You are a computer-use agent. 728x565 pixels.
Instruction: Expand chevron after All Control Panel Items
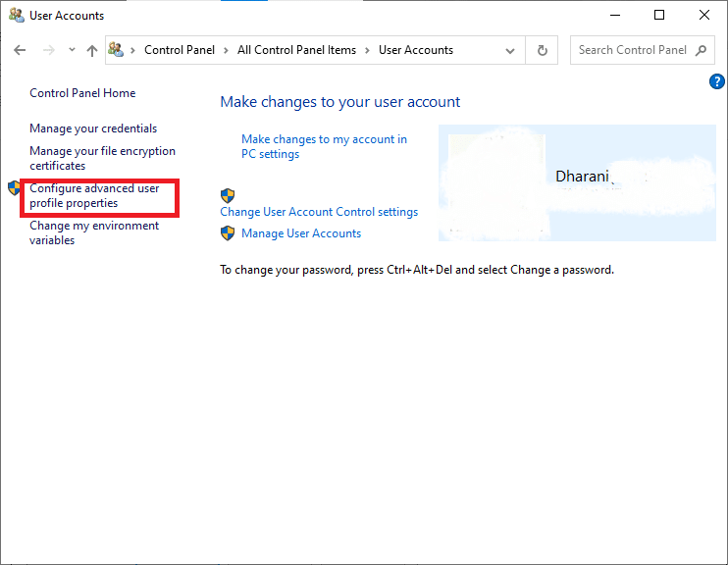(368, 50)
